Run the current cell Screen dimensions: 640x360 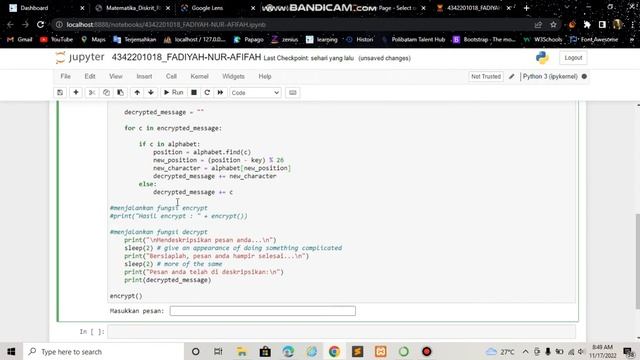(x=173, y=93)
